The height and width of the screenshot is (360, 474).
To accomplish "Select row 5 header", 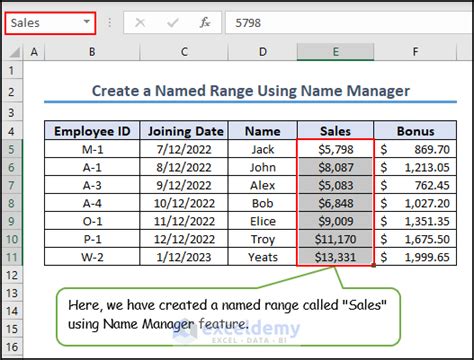I will [x=12, y=149].
